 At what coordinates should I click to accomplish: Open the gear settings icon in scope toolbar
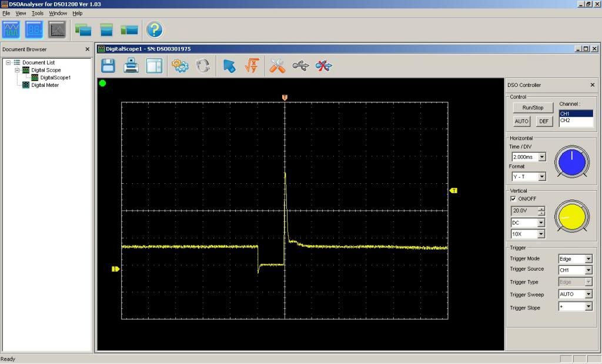(180, 66)
